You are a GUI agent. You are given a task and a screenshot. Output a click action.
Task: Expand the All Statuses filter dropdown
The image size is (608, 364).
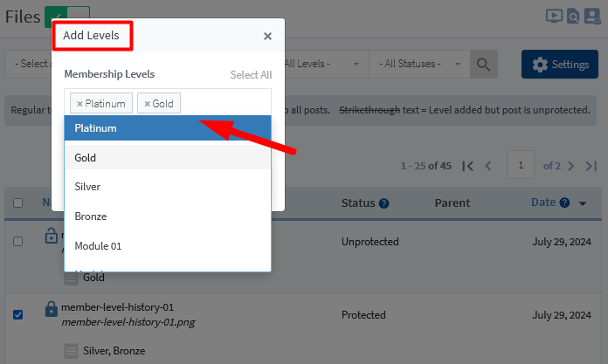tap(419, 64)
